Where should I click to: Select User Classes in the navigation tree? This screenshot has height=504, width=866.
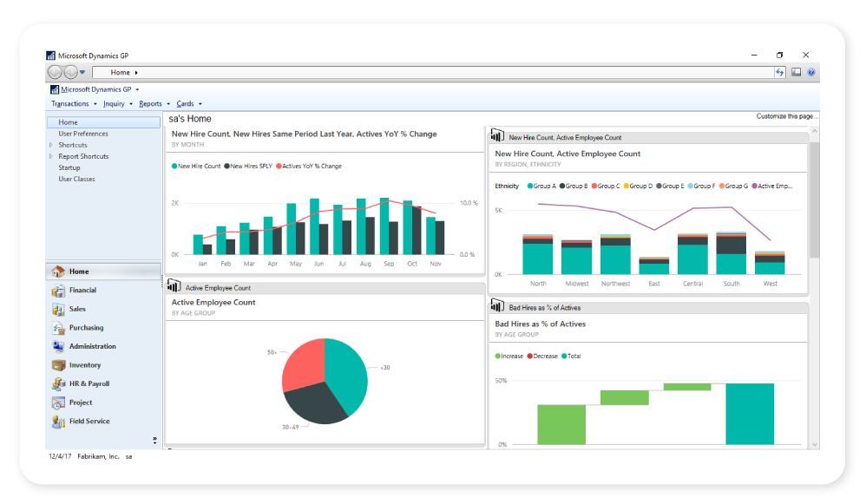(x=76, y=180)
